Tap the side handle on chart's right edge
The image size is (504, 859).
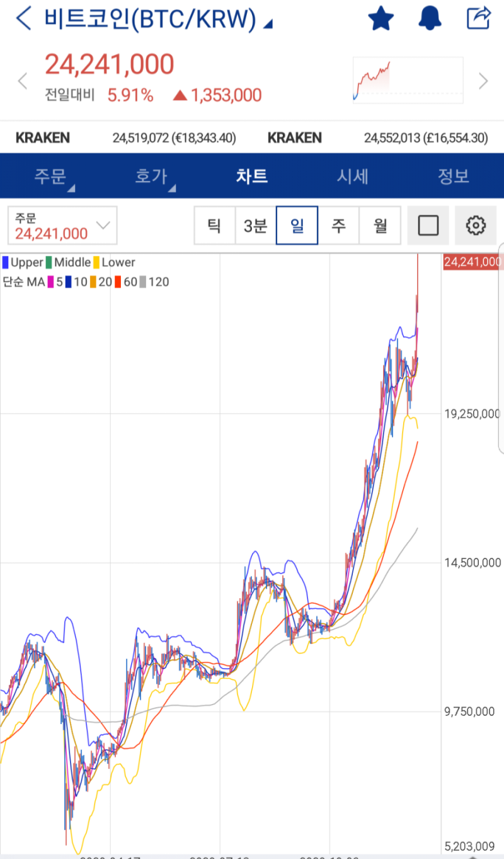click(501, 347)
